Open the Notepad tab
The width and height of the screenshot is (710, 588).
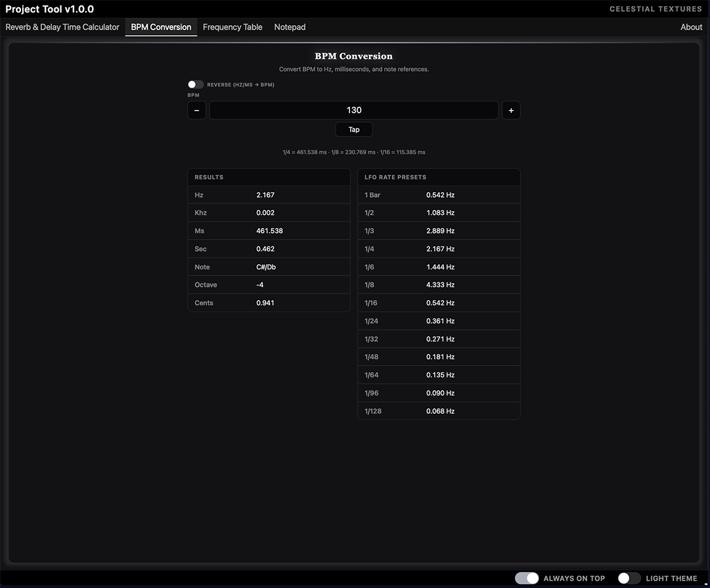point(290,27)
